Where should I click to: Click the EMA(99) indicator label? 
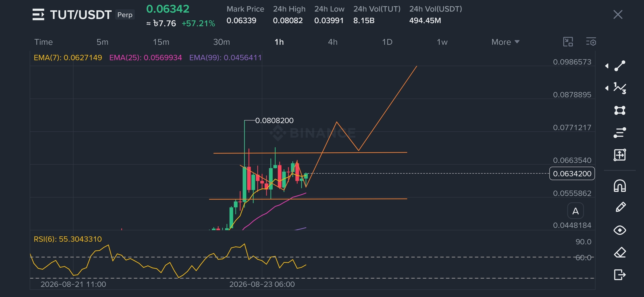pyautogui.click(x=225, y=58)
